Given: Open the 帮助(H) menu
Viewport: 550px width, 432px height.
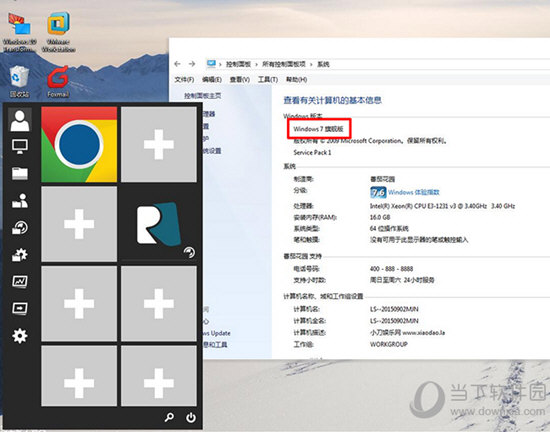Looking at the screenshot, I should 296,80.
